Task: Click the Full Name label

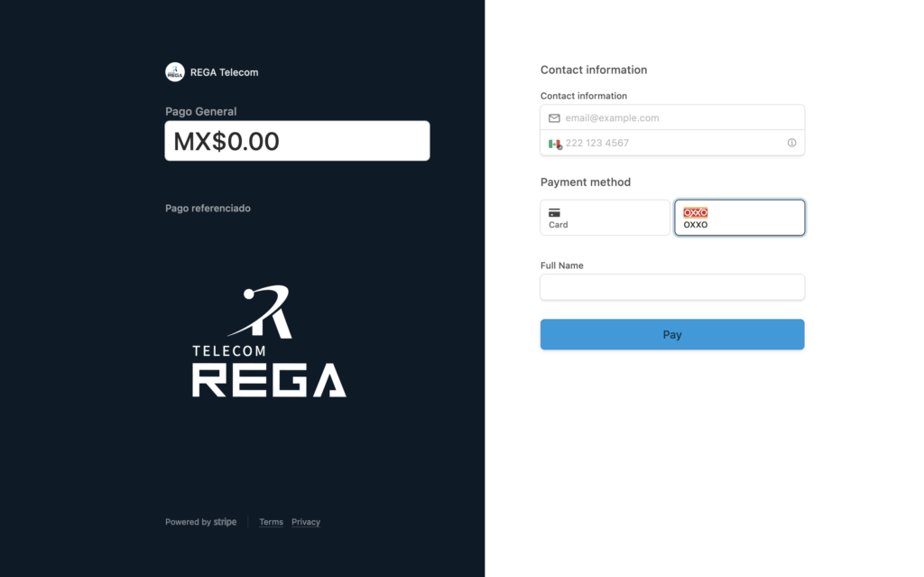Action: (561, 265)
